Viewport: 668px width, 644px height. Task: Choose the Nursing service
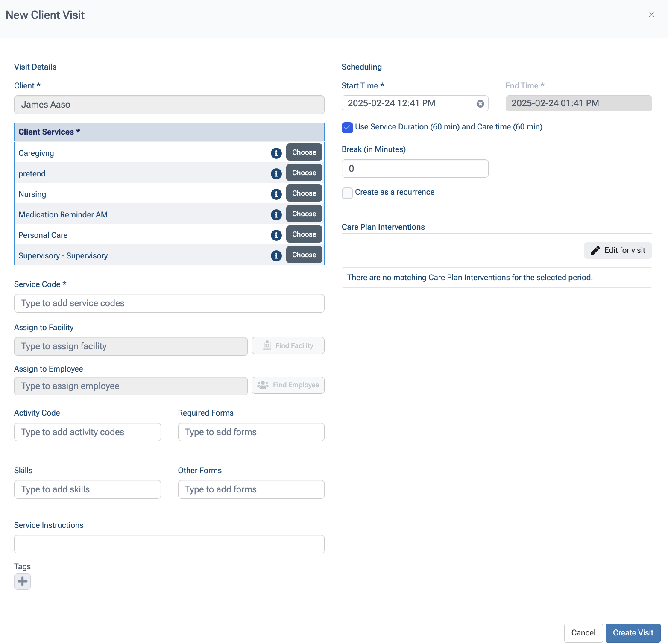click(304, 193)
